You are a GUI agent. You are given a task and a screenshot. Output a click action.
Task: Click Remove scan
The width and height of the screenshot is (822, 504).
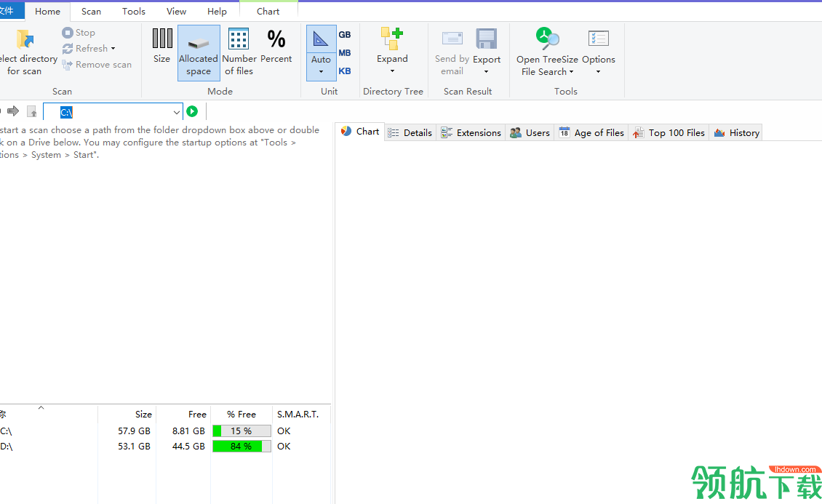(97, 65)
